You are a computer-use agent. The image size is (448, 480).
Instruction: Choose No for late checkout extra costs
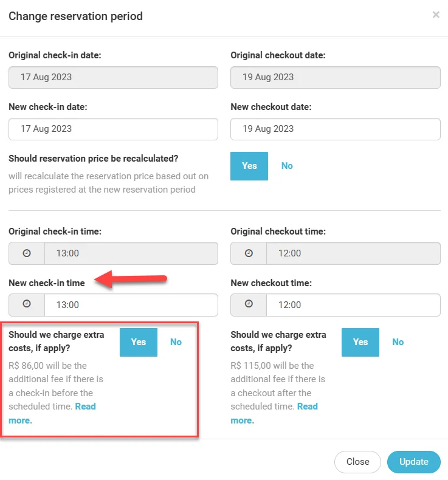(x=398, y=342)
